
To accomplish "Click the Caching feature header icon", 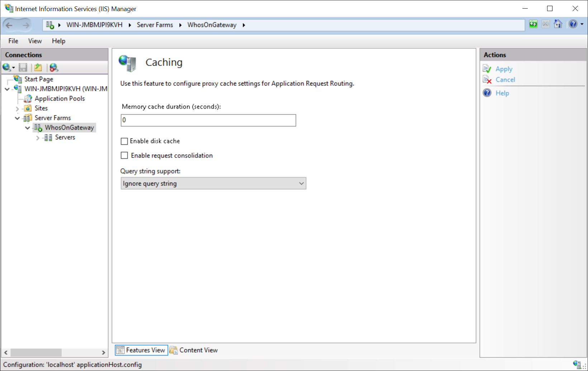I will click(127, 63).
